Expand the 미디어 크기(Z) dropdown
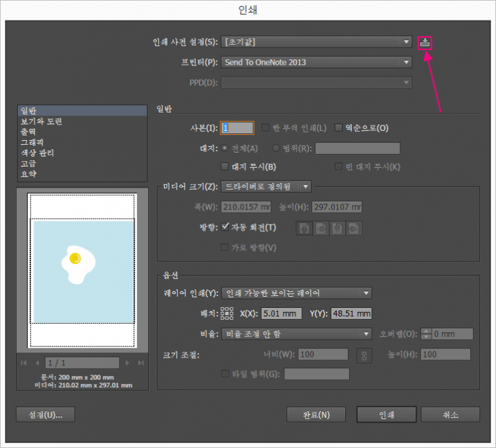Screen dimensions: 496x448 [x=266, y=187]
